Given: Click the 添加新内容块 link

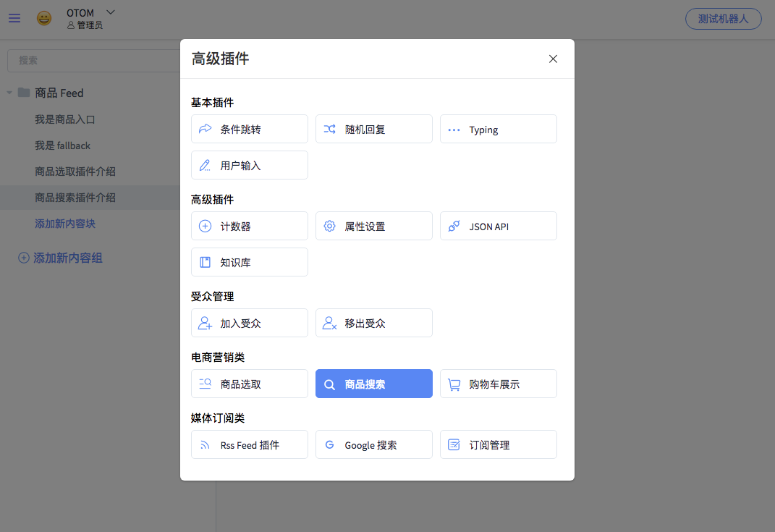Looking at the screenshot, I should click(x=64, y=224).
